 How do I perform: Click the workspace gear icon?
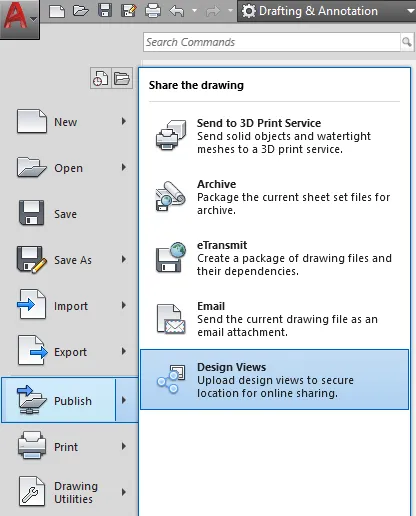248,11
